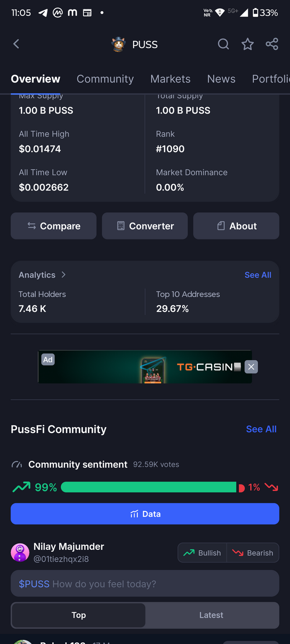The width and height of the screenshot is (290, 644).
Task: Switch to the Markets tab
Action: coord(170,79)
